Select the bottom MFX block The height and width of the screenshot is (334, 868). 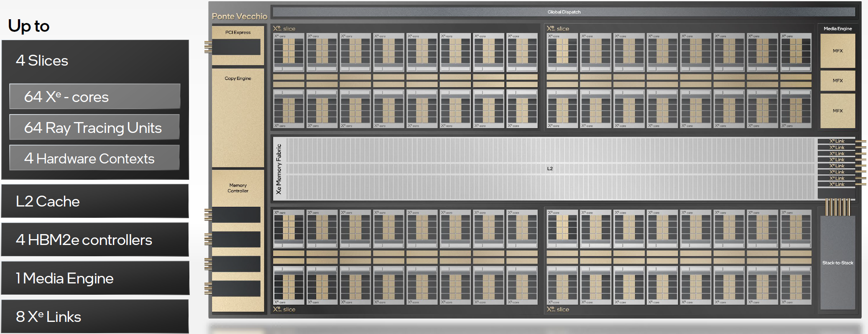point(837,111)
